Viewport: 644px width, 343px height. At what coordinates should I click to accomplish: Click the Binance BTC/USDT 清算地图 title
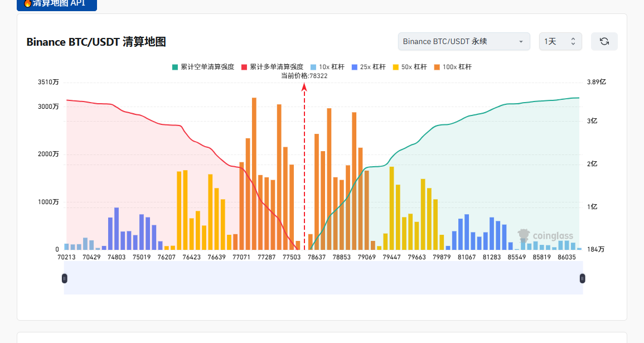tap(96, 42)
